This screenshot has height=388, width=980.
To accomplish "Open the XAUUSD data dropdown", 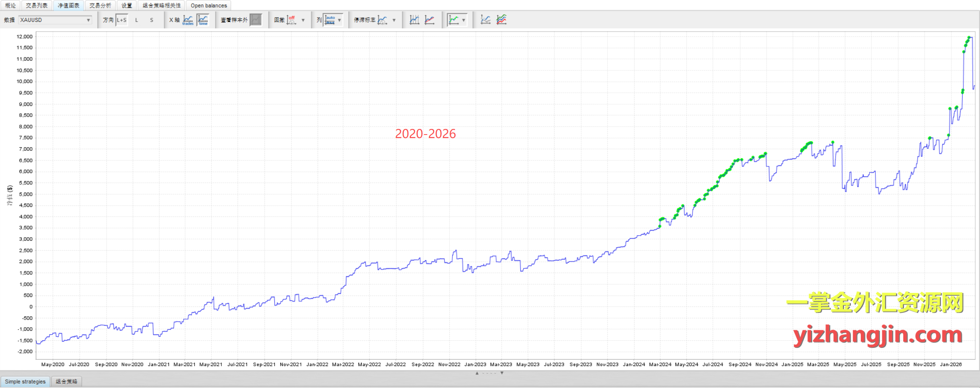I will point(55,20).
